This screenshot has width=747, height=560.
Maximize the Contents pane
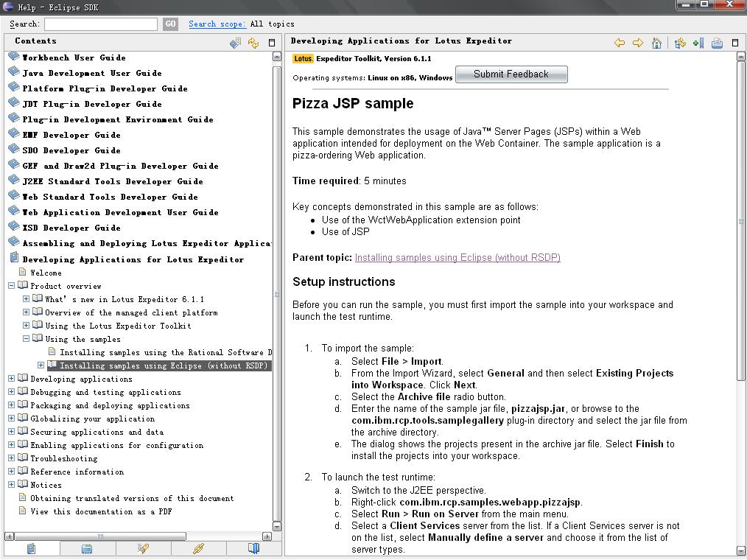tap(272, 43)
